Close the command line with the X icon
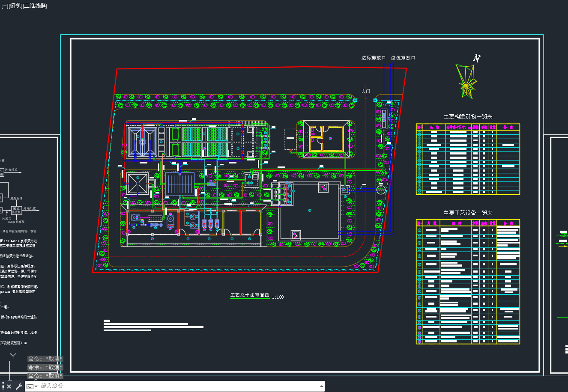The width and height of the screenshot is (568, 392). pos(9,386)
